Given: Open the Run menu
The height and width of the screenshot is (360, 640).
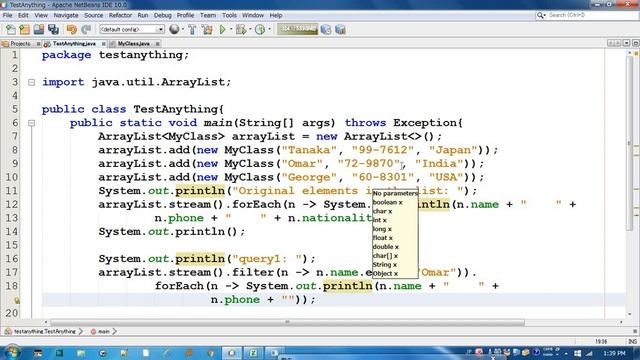Looking at the screenshot, I should click(143, 15).
